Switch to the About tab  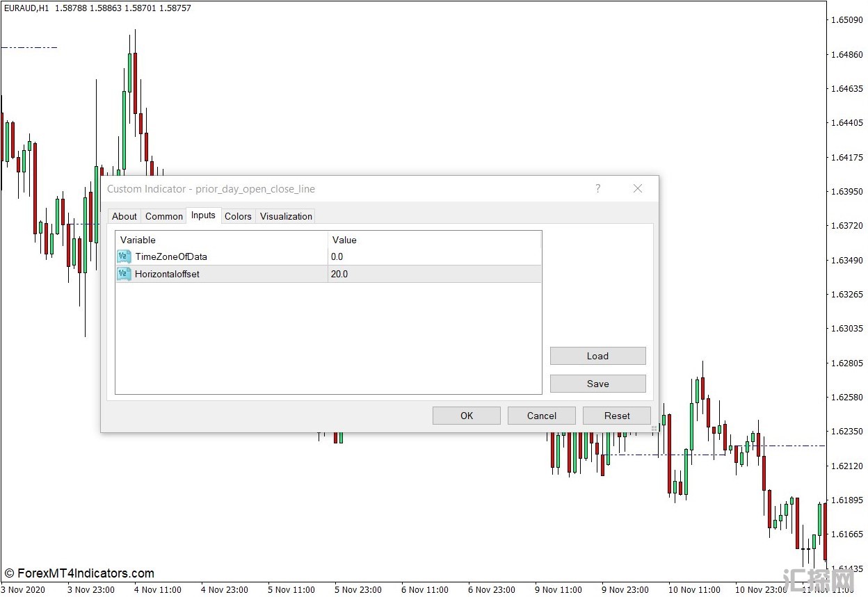[x=124, y=216]
